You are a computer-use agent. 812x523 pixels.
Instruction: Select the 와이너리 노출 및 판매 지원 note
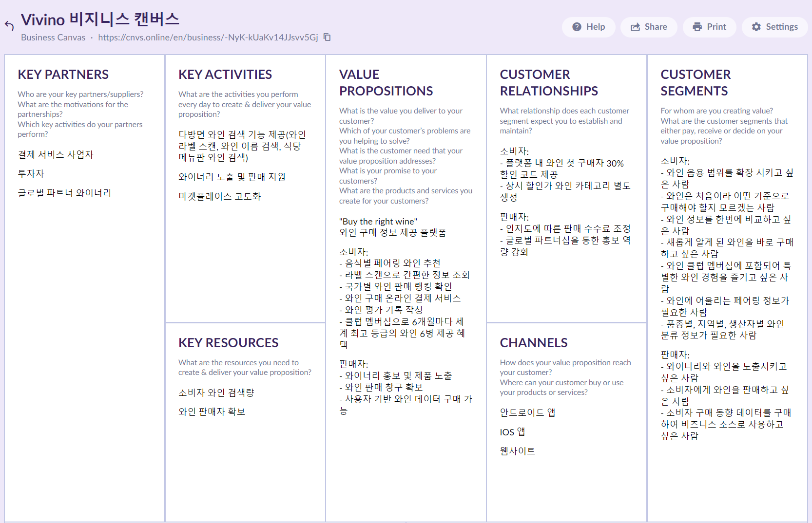tap(232, 177)
